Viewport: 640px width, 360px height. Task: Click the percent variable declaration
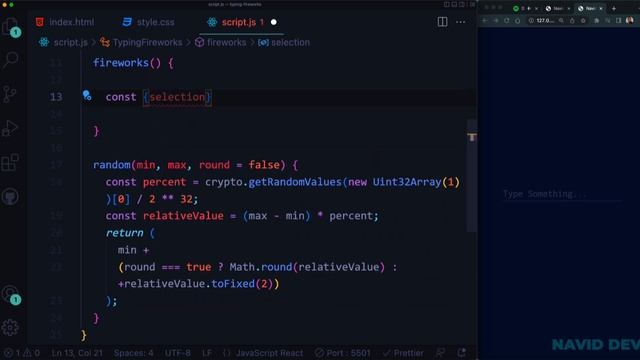point(164,182)
